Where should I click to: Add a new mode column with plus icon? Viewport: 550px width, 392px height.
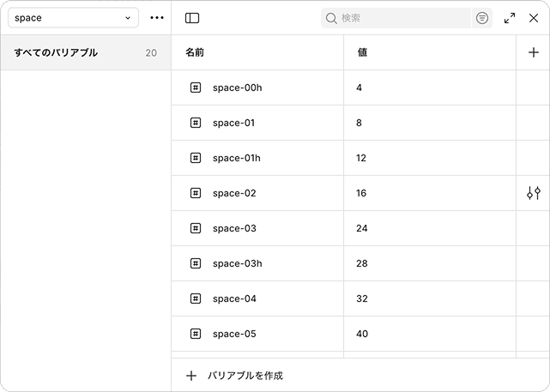click(534, 52)
